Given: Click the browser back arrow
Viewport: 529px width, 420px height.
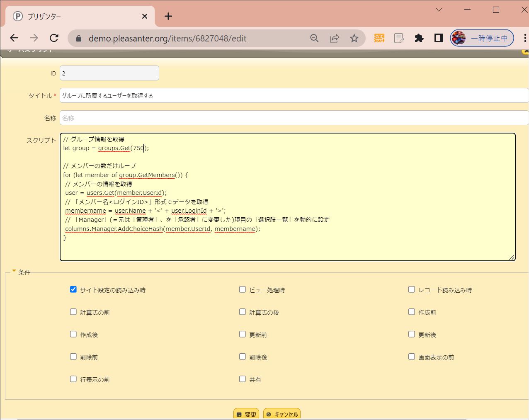Looking at the screenshot, I should tap(14, 38).
